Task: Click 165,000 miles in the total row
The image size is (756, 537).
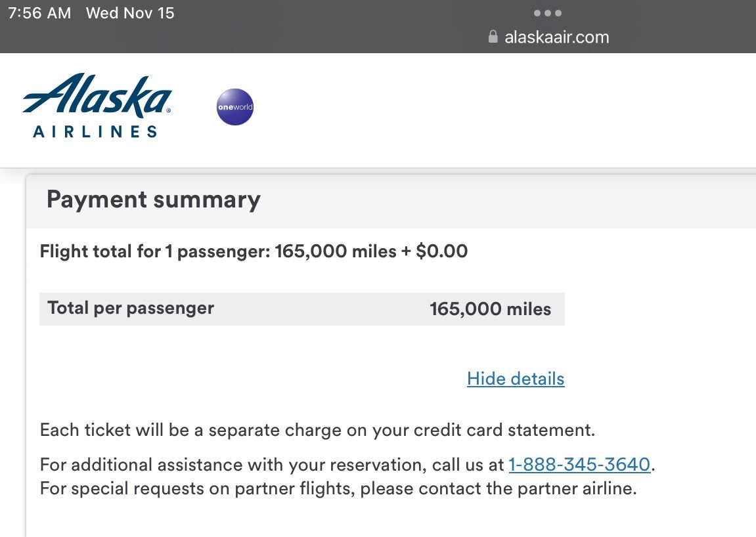Action: point(490,309)
